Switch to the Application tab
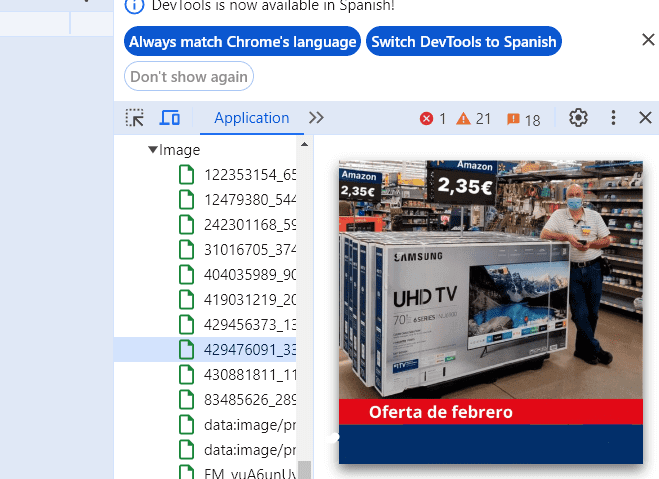 [x=252, y=118]
